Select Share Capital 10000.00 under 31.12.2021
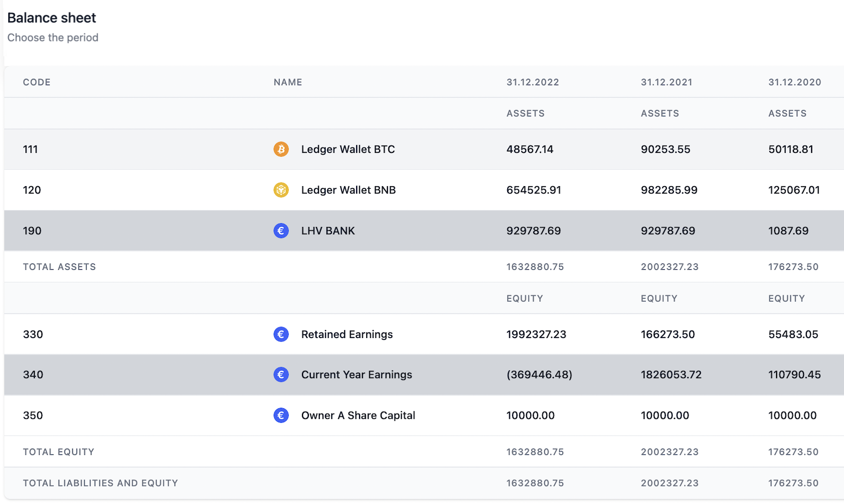Image resolution: width=844 pixels, height=504 pixels. click(665, 416)
